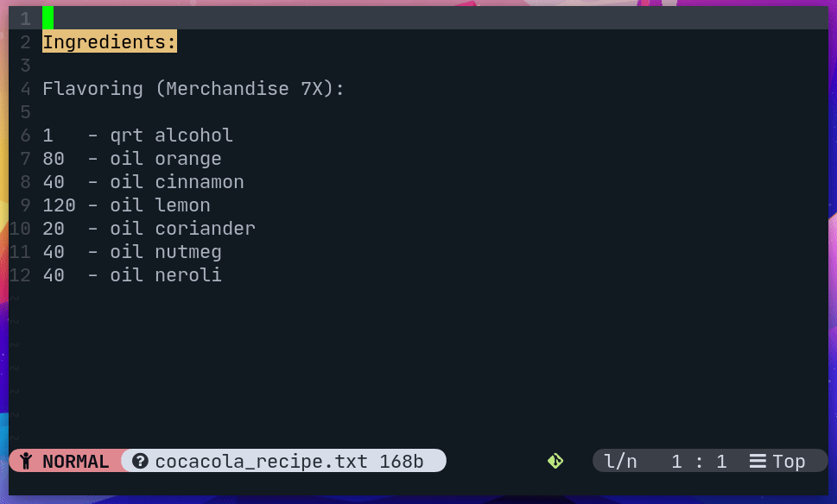Click line number 12 in the gutter
This screenshot has height=504, width=837.
point(20,274)
